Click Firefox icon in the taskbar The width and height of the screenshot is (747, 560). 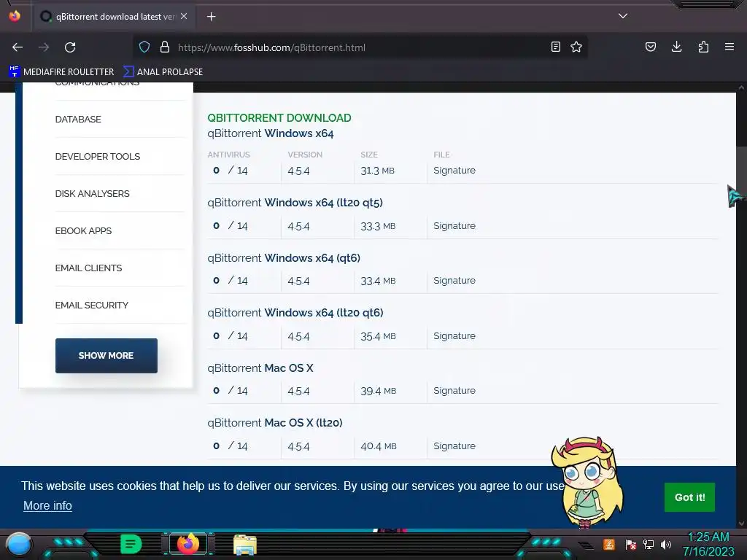[x=187, y=544]
